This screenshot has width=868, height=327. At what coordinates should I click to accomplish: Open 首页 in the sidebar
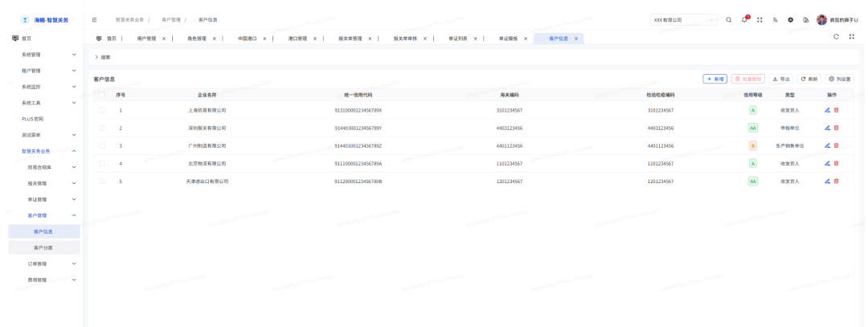(44, 39)
